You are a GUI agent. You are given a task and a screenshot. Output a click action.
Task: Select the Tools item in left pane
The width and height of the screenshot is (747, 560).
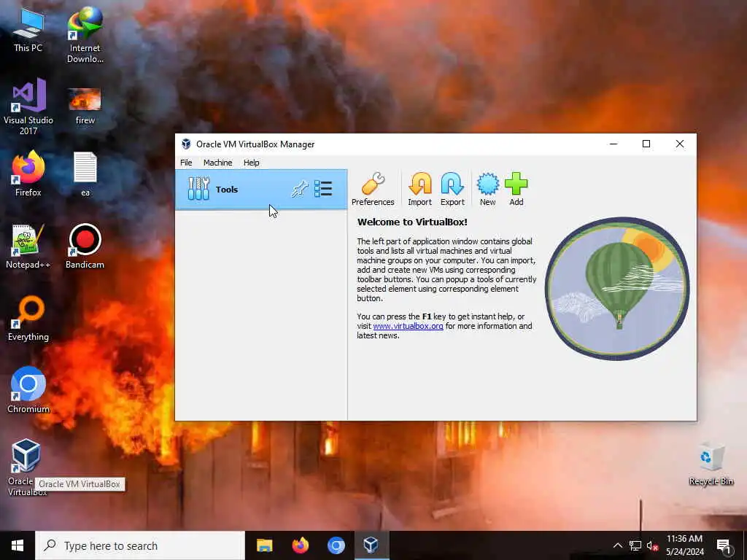(x=261, y=190)
